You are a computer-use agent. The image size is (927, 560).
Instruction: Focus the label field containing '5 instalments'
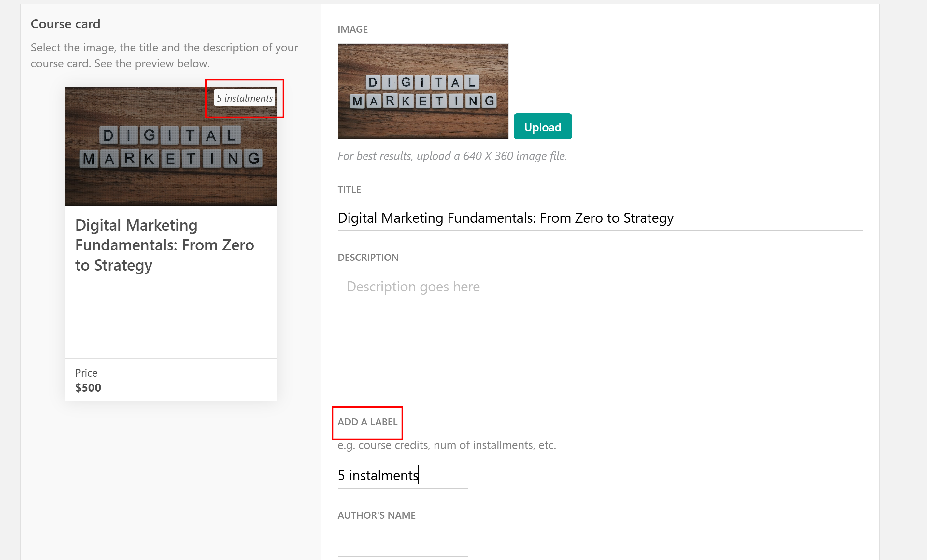[x=402, y=475]
